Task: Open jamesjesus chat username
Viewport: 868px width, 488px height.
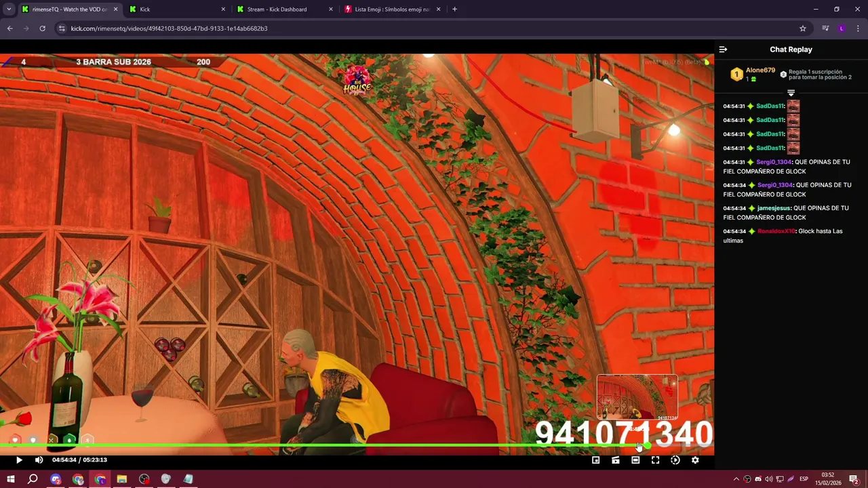Action: point(774,208)
